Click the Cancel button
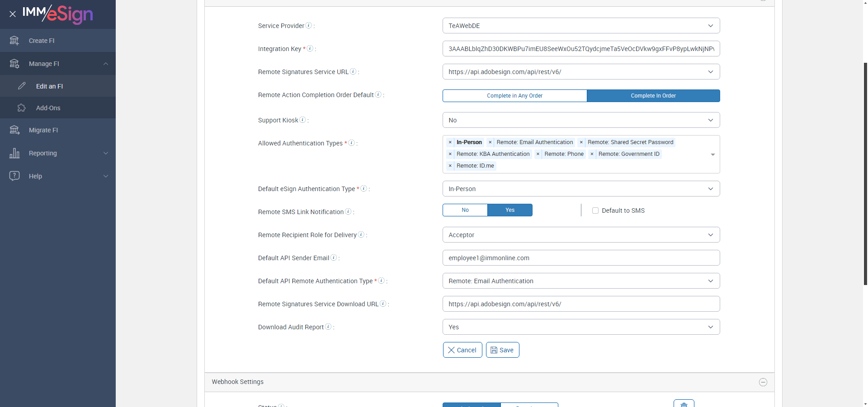The height and width of the screenshot is (407, 868). 462,350
